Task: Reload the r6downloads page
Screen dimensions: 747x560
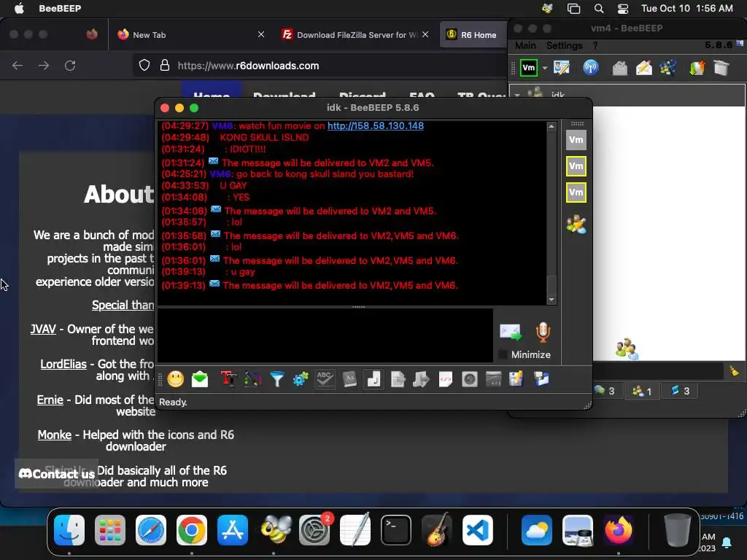Action: coord(70,66)
